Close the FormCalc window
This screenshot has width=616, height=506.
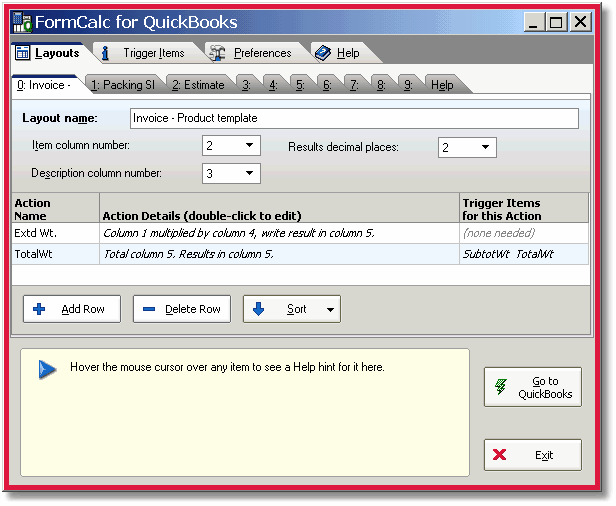coord(580,22)
